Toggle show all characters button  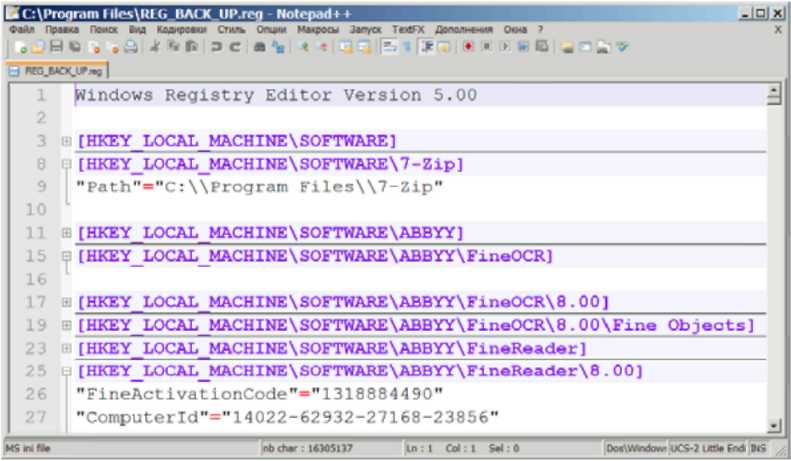408,47
